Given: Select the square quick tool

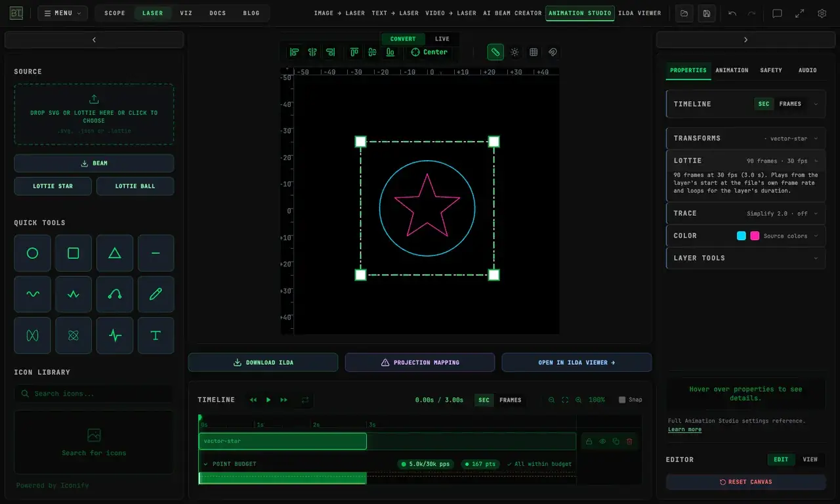Looking at the screenshot, I should pyautogui.click(x=73, y=253).
